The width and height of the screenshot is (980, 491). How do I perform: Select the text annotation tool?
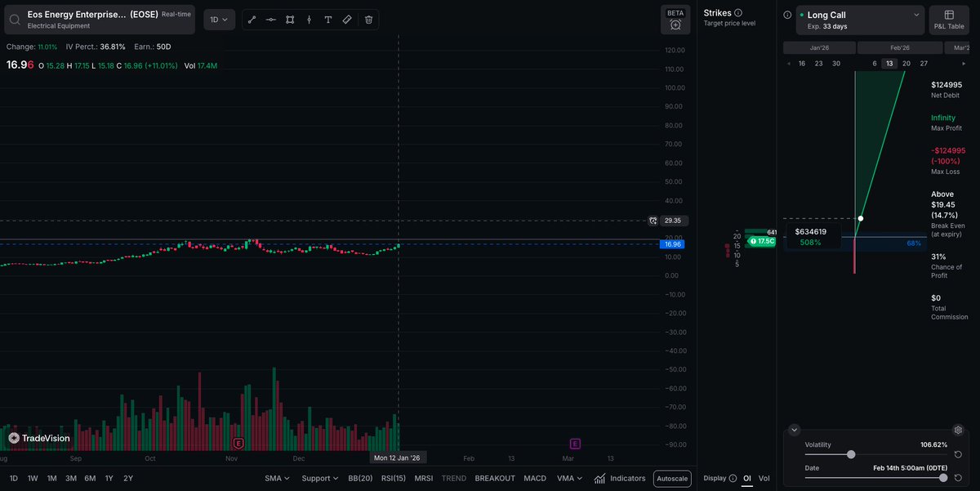(x=328, y=20)
